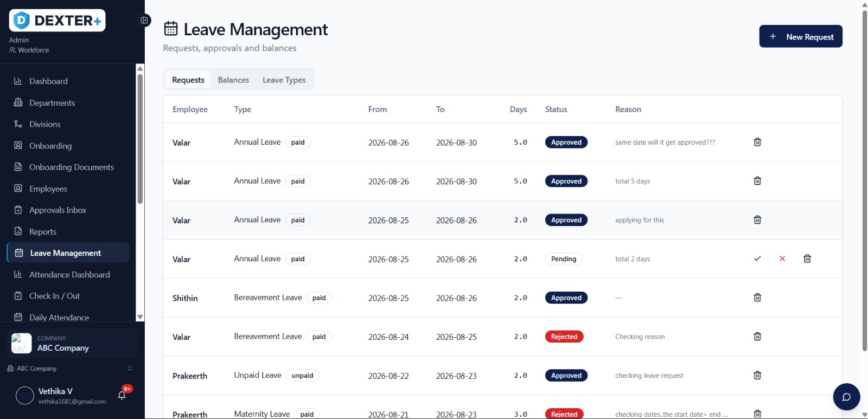The image size is (868, 419).
Task: Select Leave Management in the sidebar
Action: (68, 253)
